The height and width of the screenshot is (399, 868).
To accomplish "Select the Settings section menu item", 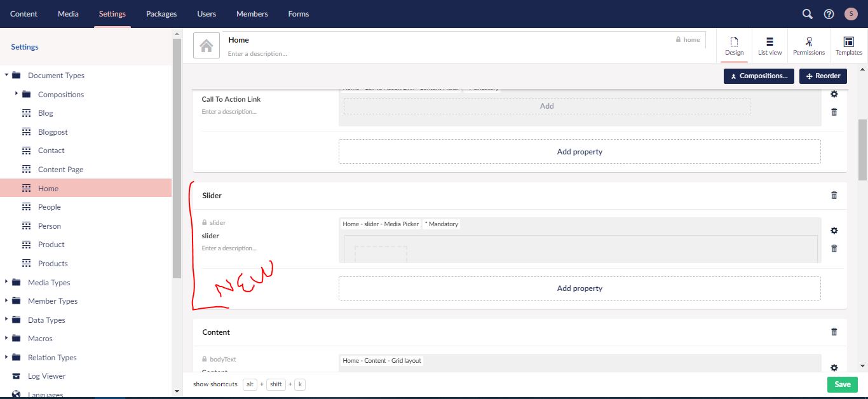I will (112, 14).
